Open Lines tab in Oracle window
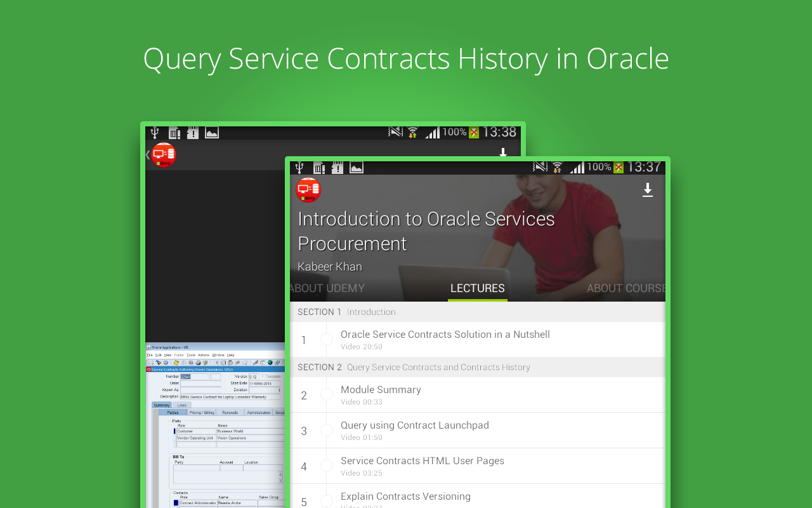812x508 pixels. tap(182, 405)
